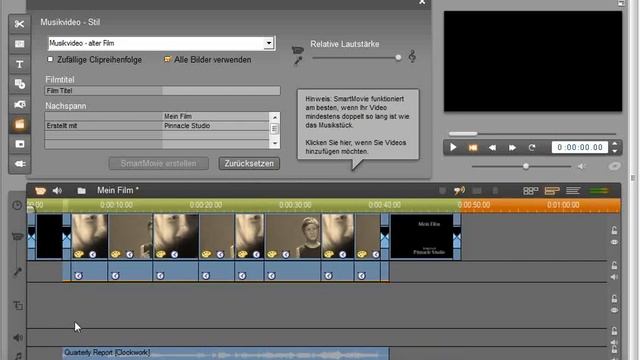Click the timecode display field
The image size is (640, 360).
[x=580, y=147]
